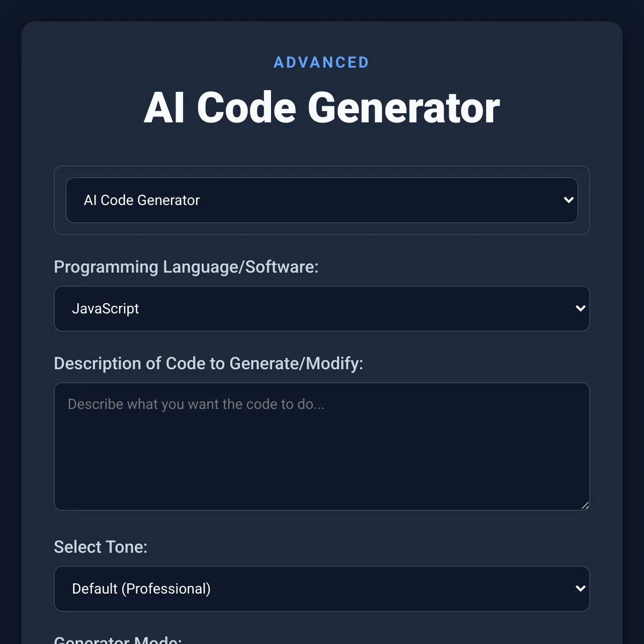644x644 pixels.
Task: Select the Default (Professional) tone value
Action: 142,589
